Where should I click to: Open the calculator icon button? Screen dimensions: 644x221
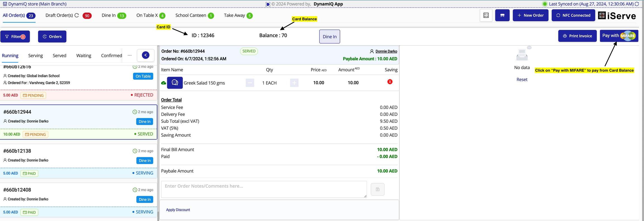click(486, 15)
